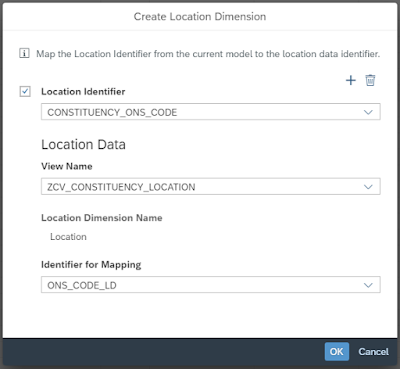Click the Location Data heading
Viewport: 400px width, 369px height.
83,145
